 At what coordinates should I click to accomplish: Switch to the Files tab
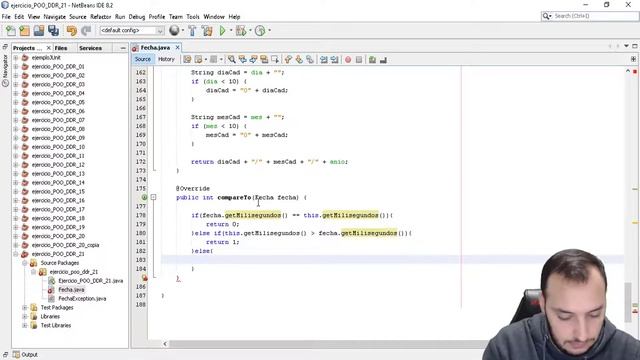tap(61, 48)
